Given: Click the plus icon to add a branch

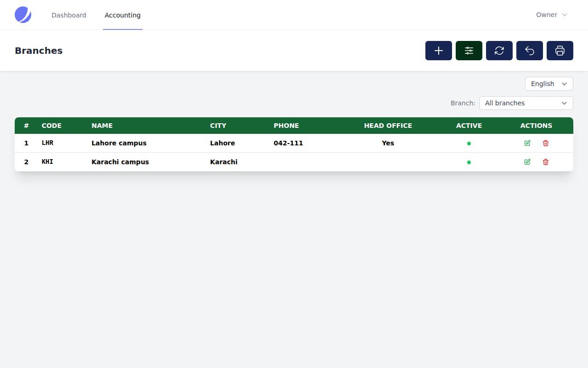Looking at the screenshot, I should point(439,51).
